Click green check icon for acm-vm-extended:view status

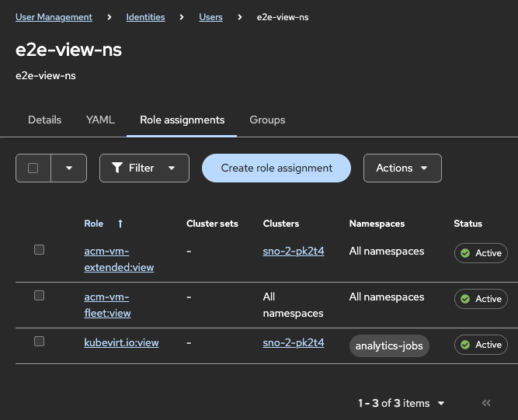click(x=465, y=253)
